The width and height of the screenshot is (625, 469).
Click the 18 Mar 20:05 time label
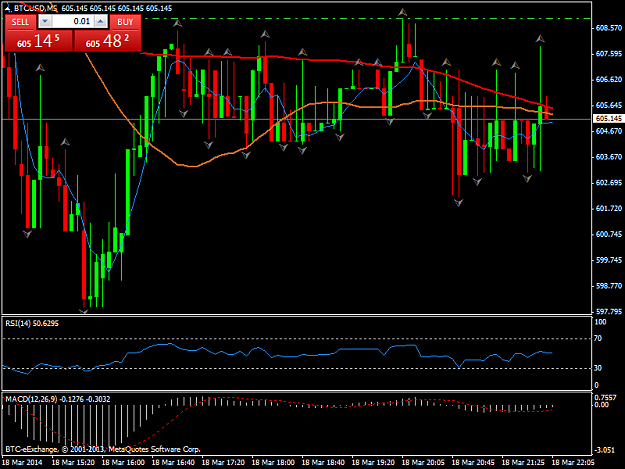(x=423, y=462)
